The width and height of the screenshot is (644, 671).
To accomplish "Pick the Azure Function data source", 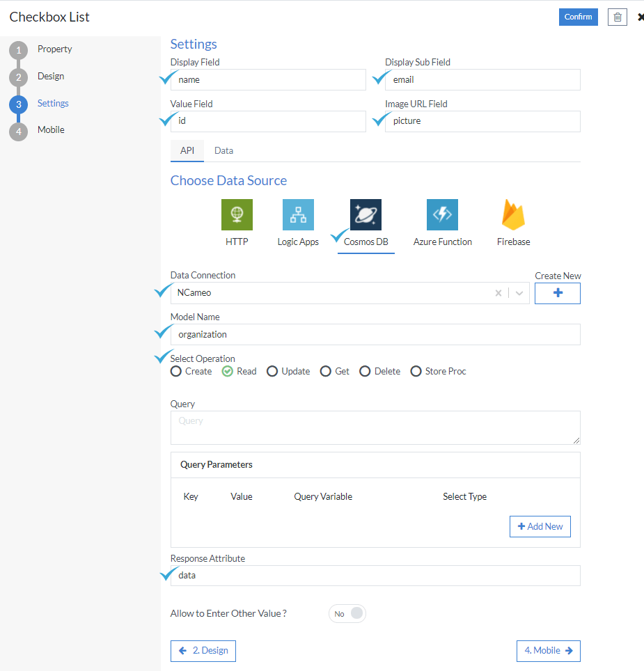I will [x=442, y=214].
